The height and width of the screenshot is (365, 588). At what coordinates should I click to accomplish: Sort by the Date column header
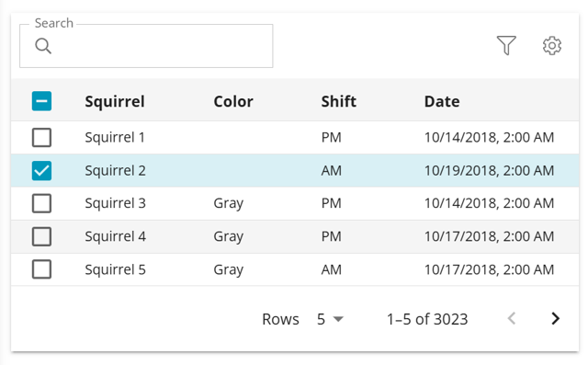pos(442,101)
